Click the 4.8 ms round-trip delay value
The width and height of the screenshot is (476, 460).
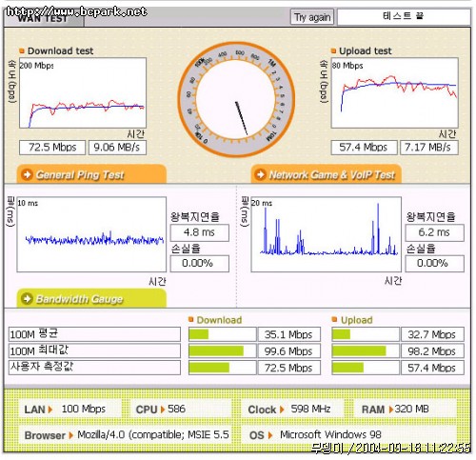199,232
